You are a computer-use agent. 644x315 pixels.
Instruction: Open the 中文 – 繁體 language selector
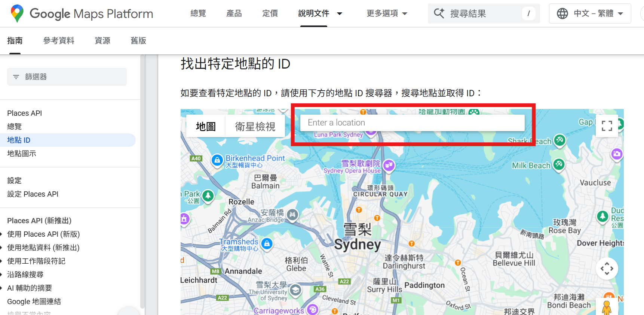[x=590, y=13]
